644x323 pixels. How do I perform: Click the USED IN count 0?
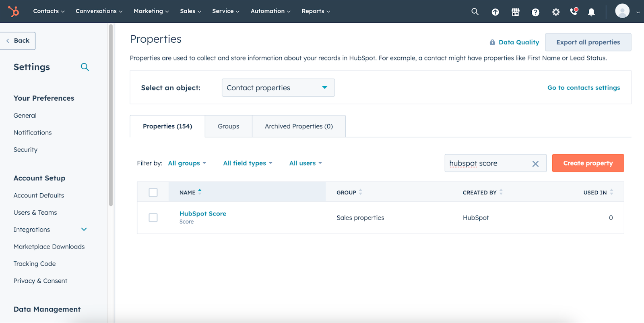coord(611,218)
